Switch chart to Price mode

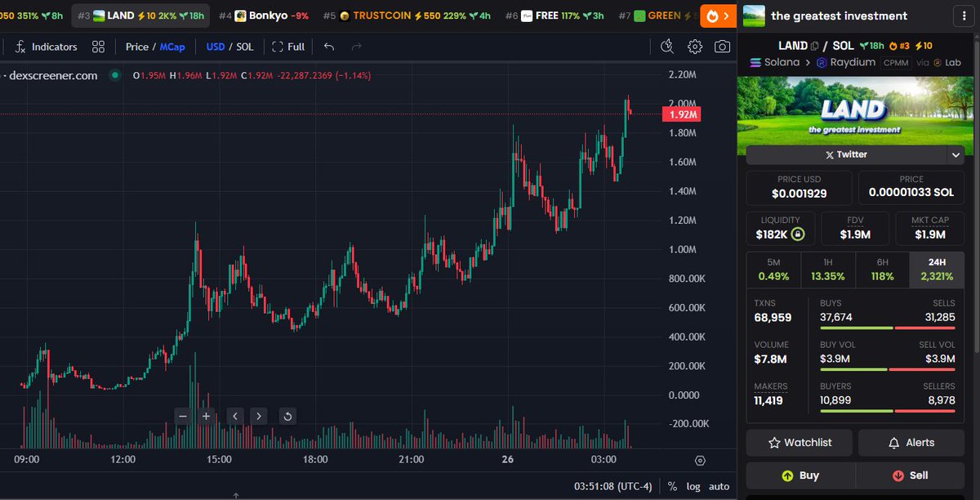coord(136,47)
